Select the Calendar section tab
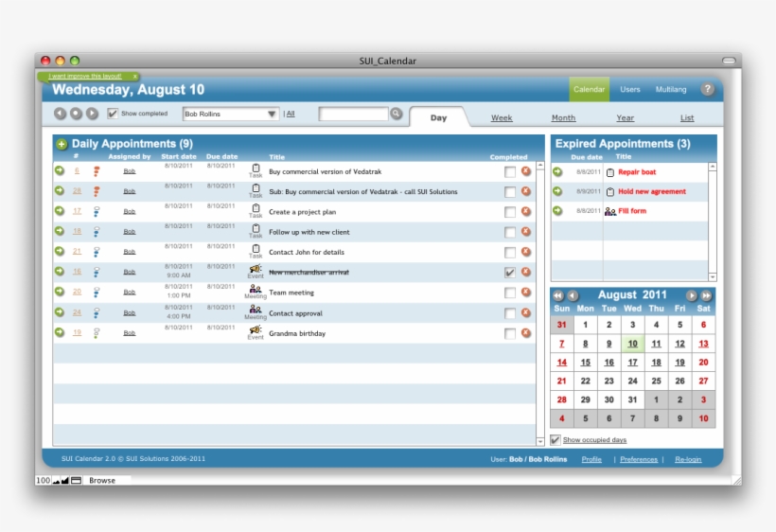Screen dimensions: 776x532 pyautogui.click(x=589, y=90)
